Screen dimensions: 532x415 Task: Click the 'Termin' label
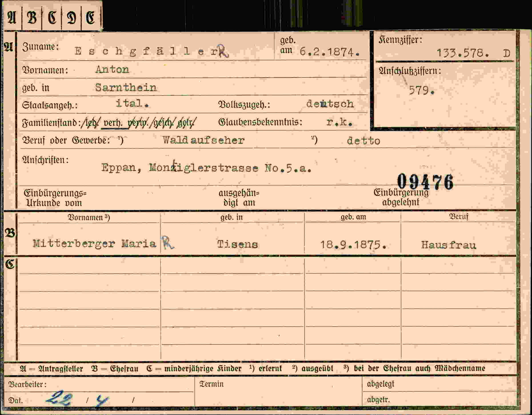click(211, 384)
